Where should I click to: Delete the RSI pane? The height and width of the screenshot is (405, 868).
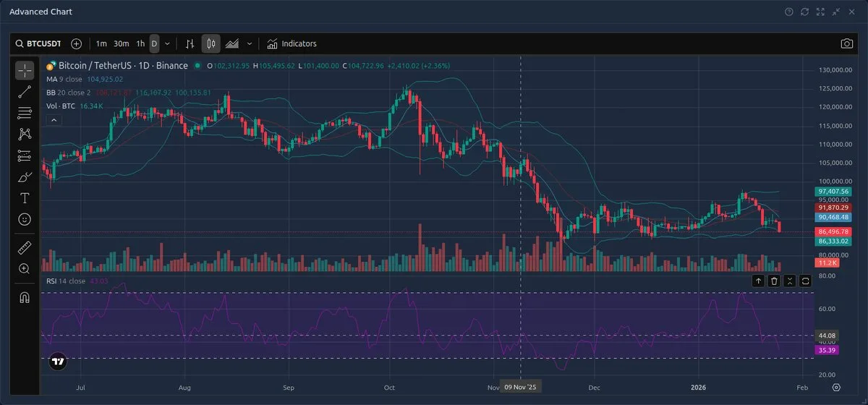pyautogui.click(x=774, y=281)
